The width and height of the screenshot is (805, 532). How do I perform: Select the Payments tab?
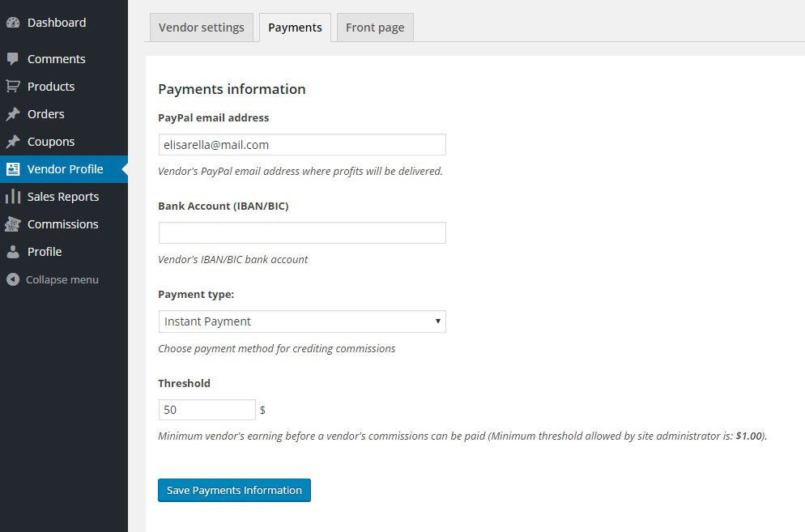coord(295,28)
